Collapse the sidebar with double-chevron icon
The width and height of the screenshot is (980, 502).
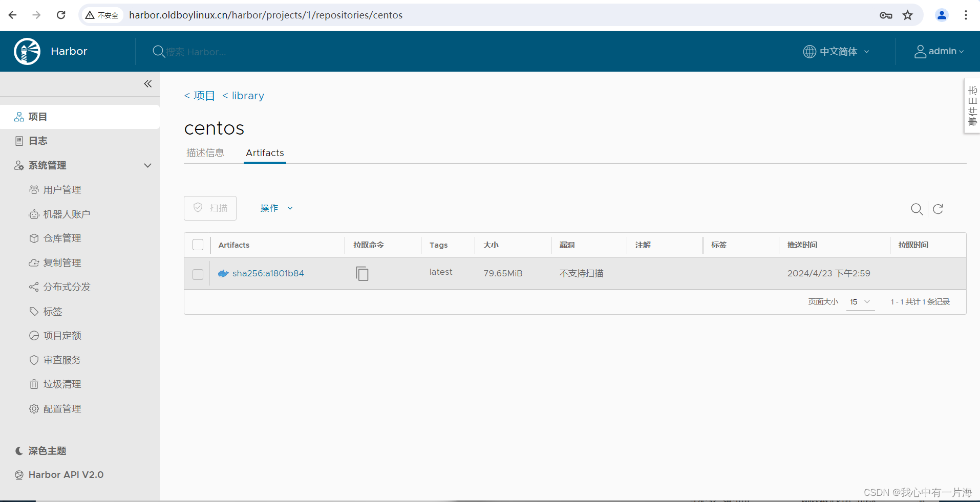[x=148, y=84]
